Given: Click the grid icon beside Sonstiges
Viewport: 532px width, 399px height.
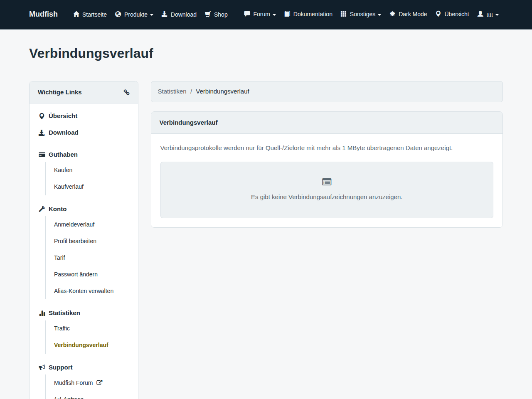Looking at the screenshot, I should point(343,14).
